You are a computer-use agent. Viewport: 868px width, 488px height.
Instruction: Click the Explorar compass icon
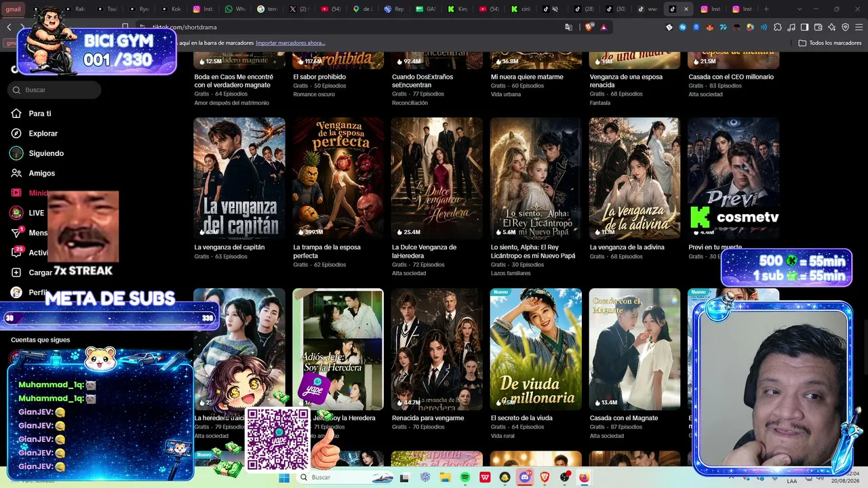16,134
